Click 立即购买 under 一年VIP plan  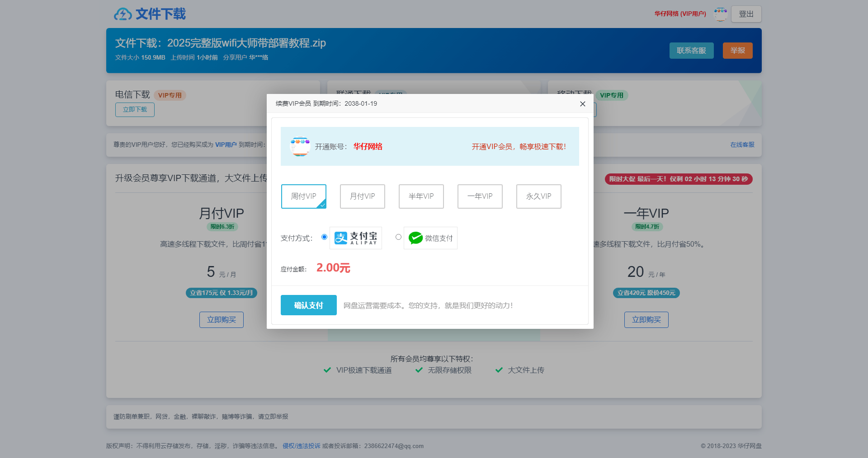click(x=646, y=320)
